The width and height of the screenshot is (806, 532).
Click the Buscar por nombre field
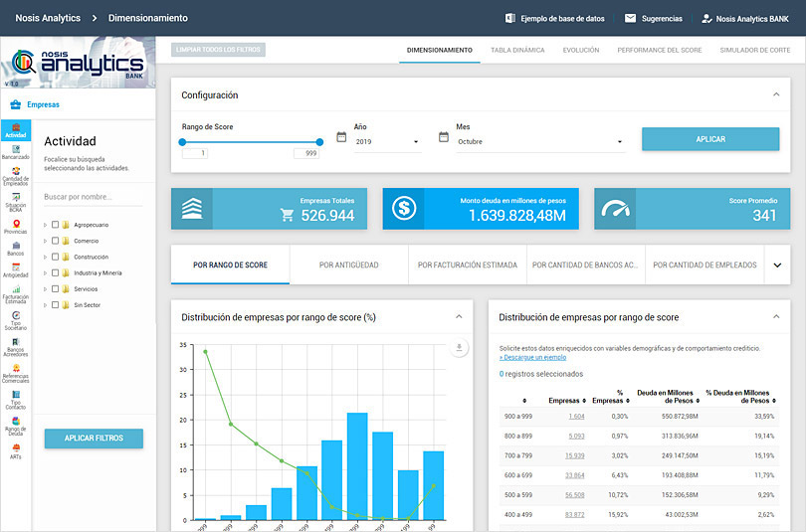[94, 197]
